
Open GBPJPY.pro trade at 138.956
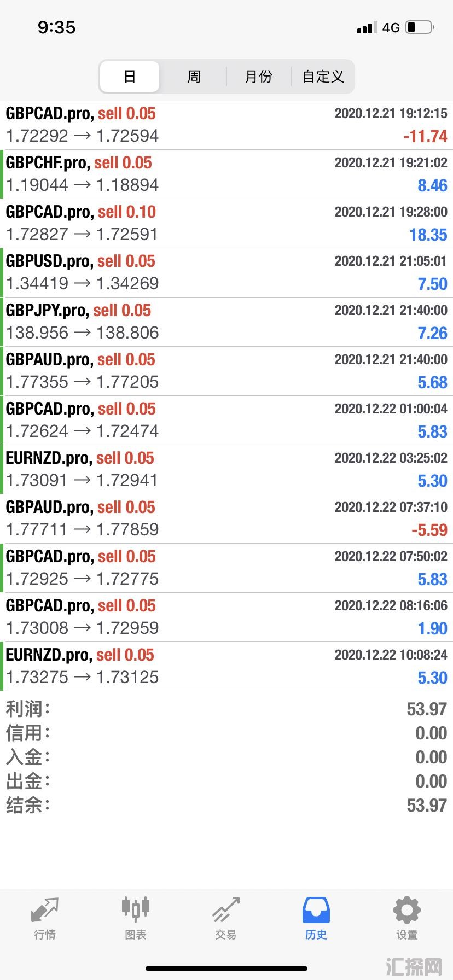[226, 322]
